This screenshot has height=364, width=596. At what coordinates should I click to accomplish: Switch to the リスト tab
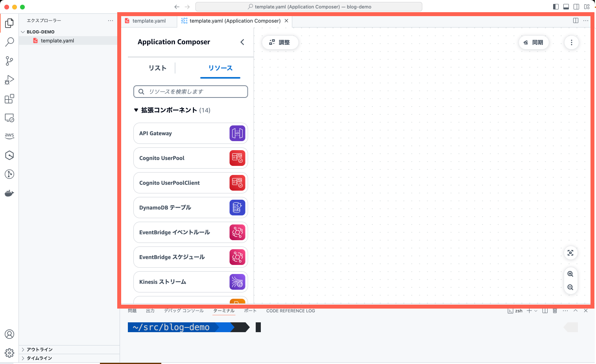pyautogui.click(x=157, y=68)
